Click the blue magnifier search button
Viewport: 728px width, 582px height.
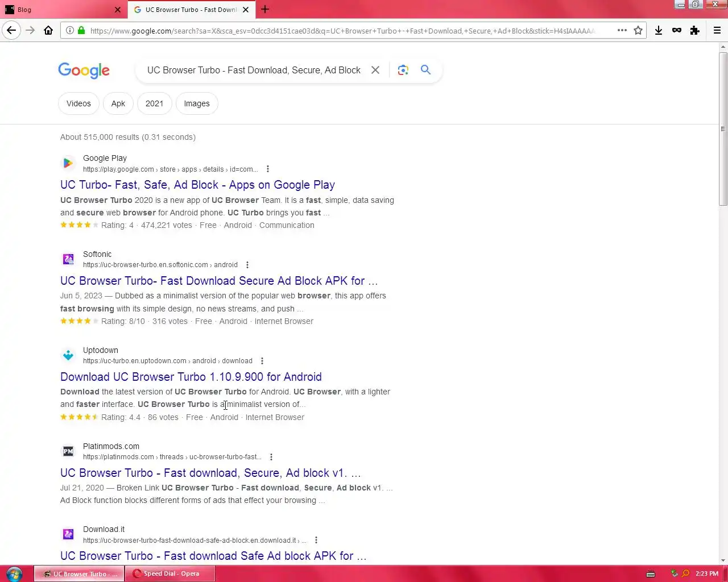pos(425,70)
